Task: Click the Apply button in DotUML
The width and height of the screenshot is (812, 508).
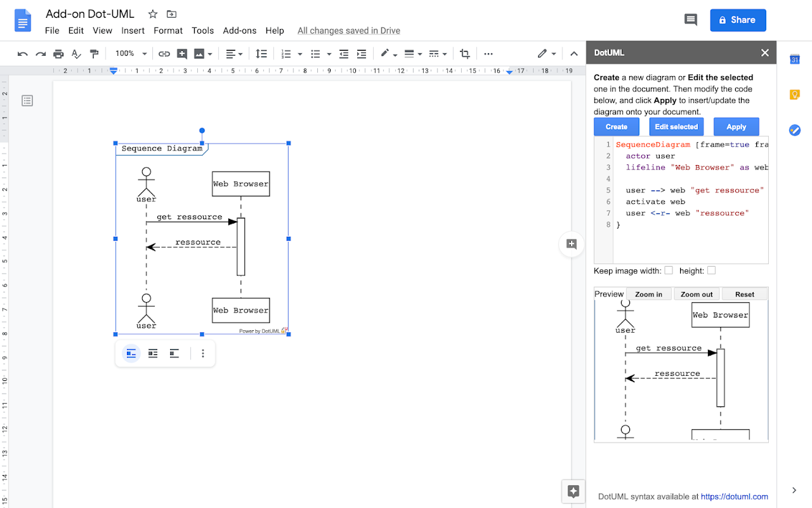Action: coord(736,127)
